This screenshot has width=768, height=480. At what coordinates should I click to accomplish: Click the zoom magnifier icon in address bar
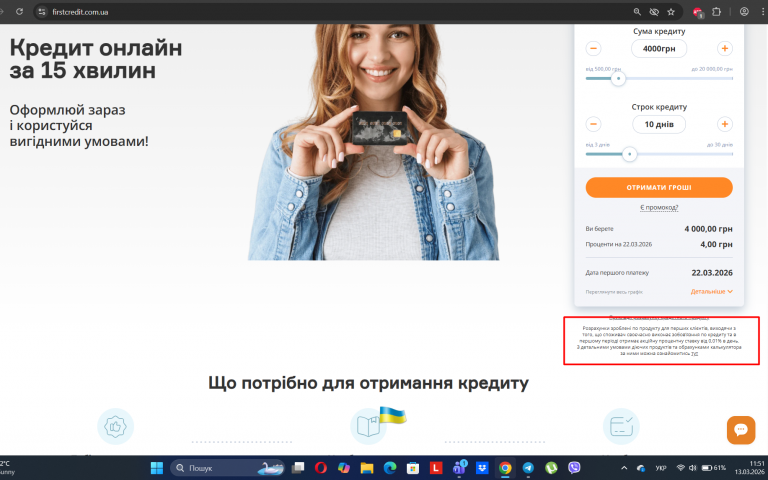[x=637, y=12]
